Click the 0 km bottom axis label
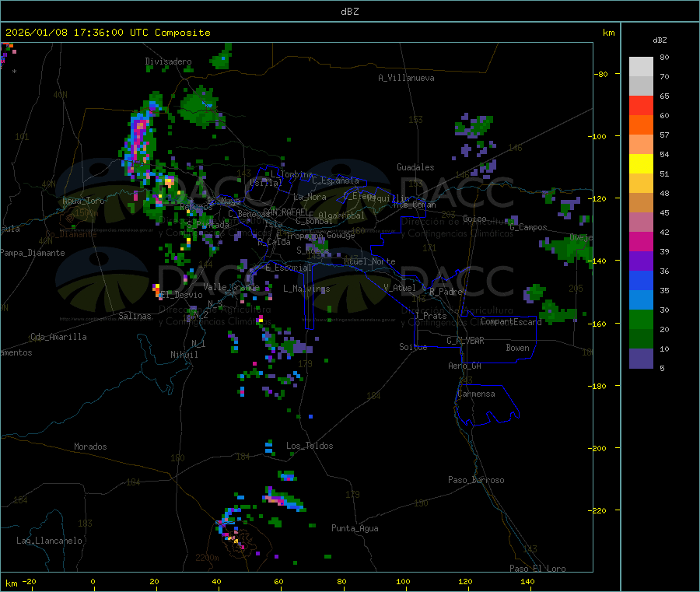 click(x=93, y=581)
